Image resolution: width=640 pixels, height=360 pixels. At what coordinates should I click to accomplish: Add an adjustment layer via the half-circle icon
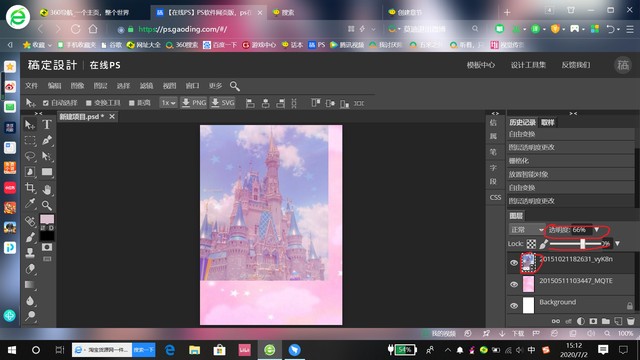coord(580,321)
